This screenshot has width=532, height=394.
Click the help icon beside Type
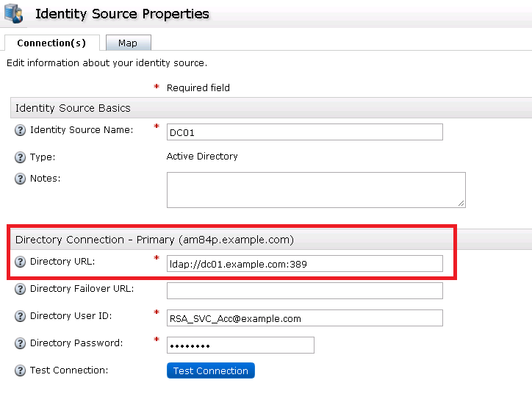pos(21,157)
